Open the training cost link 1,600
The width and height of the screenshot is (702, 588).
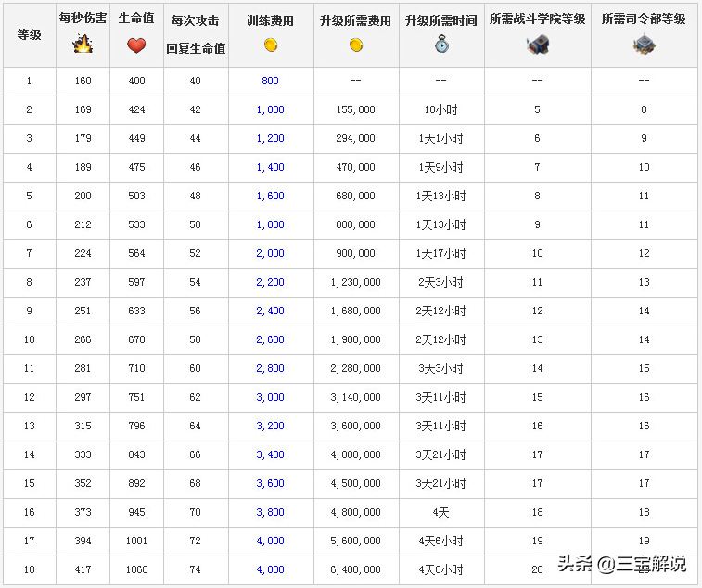271,196
